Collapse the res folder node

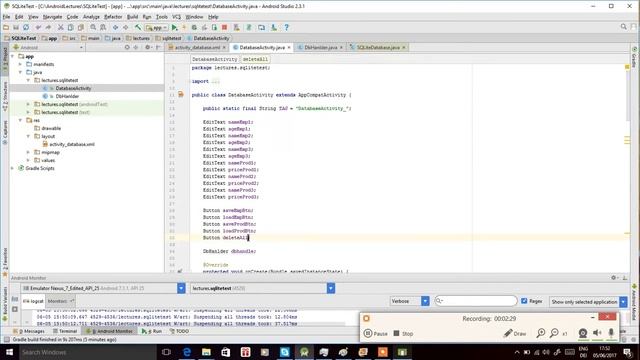pos(20,120)
